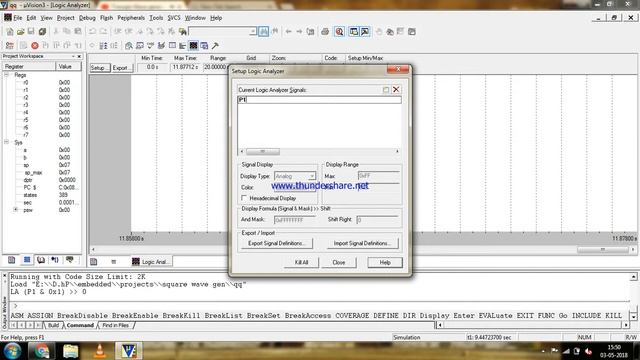Collapse the Regs tree node
Image resolution: width=640 pixels, height=360 pixels.
7,75
